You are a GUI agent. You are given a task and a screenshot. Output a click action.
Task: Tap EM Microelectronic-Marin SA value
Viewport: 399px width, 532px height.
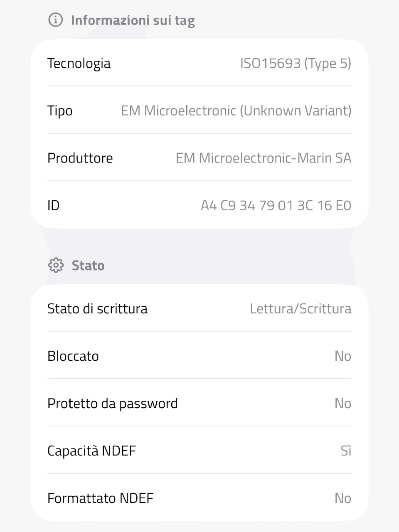tap(264, 158)
